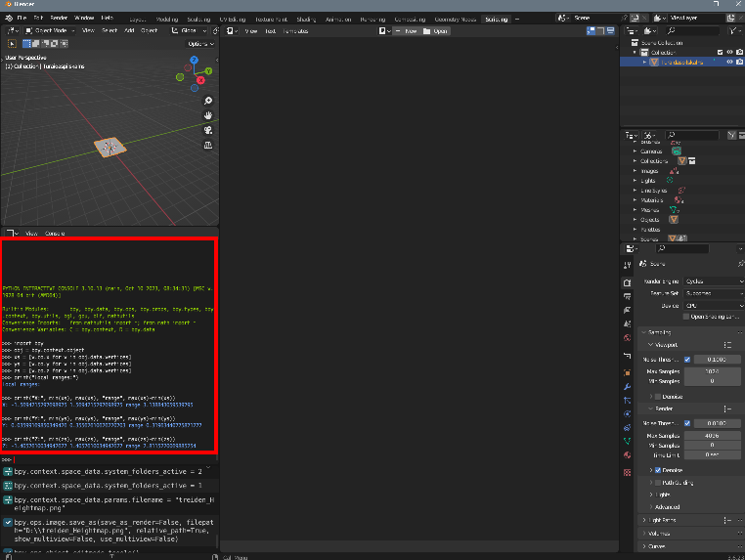
Task: Open the Render menu
Action: pos(60,18)
